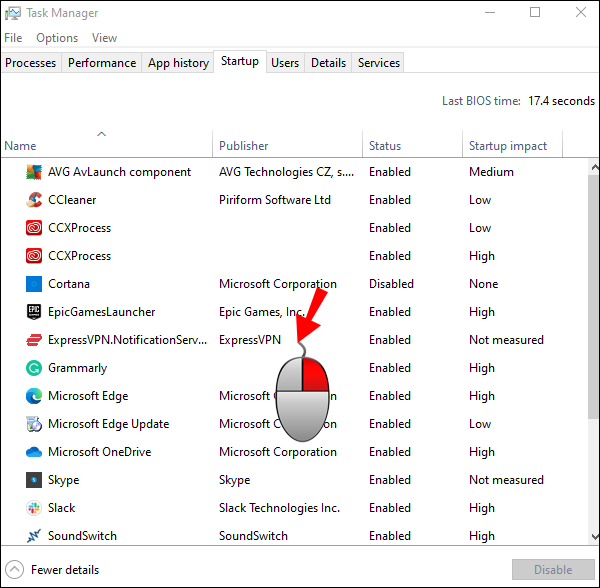Select the CCXProcess icon with Low impact
Screen dimensions: 600x588
(x=34, y=228)
